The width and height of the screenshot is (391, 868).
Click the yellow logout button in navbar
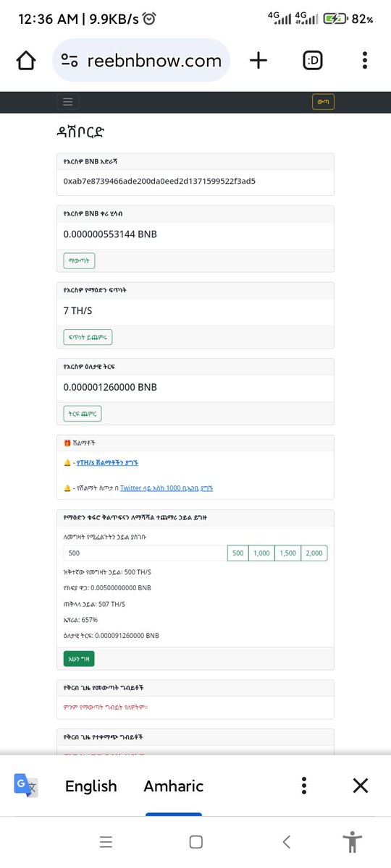tap(323, 102)
